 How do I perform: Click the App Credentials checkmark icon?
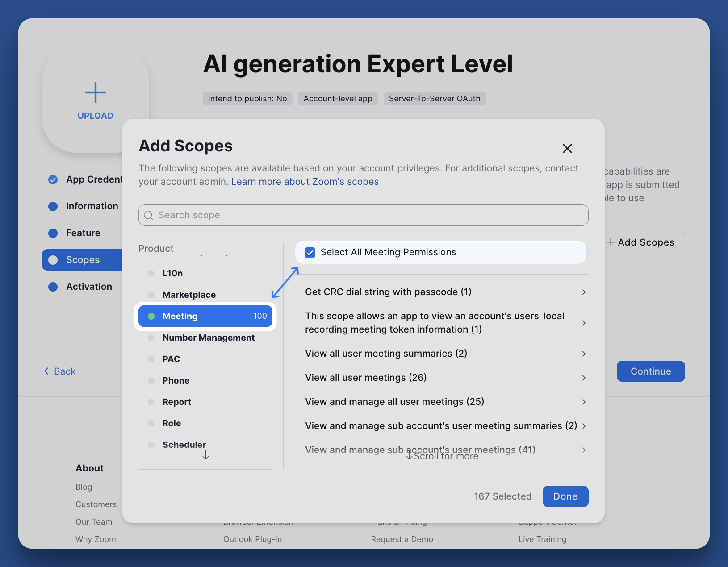click(53, 179)
